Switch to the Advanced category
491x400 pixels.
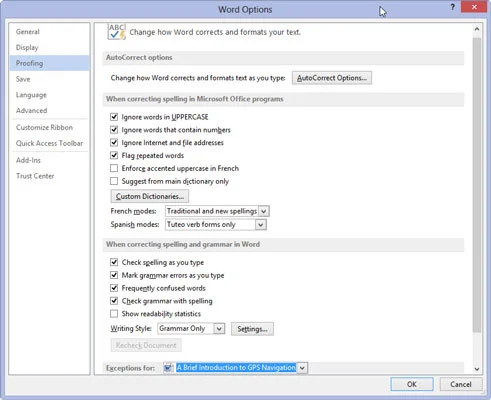[32, 111]
